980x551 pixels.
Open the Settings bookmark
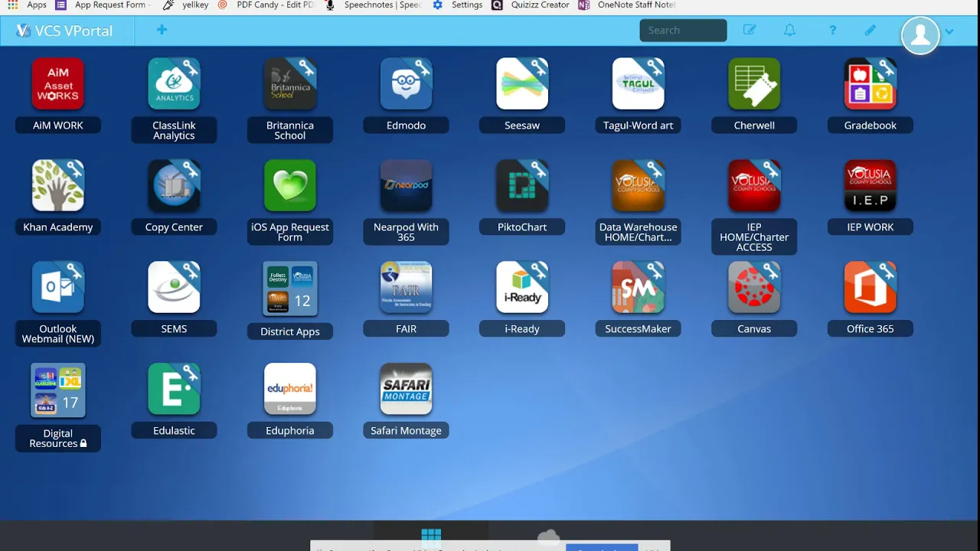click(458, 5)
